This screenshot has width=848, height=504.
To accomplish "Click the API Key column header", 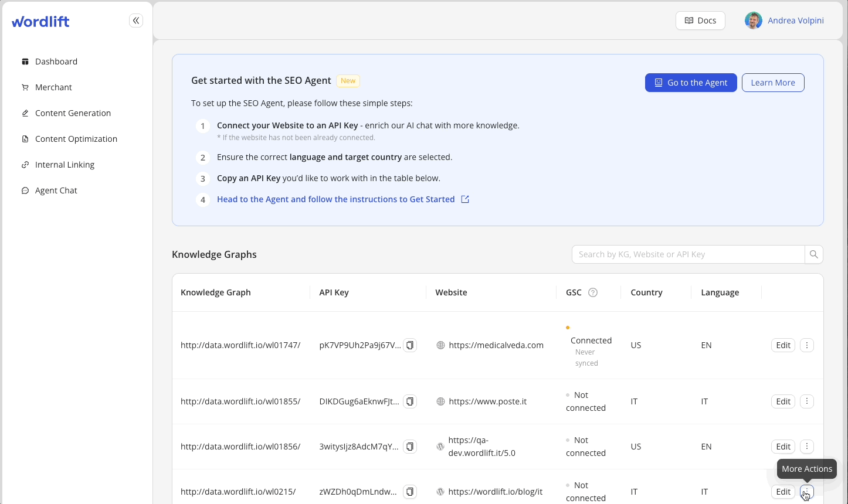I will coord(334,292).
